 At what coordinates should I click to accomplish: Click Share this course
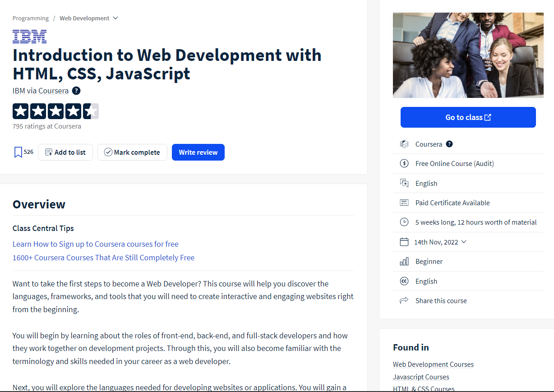pyautogui.click(x=441, y=300)
